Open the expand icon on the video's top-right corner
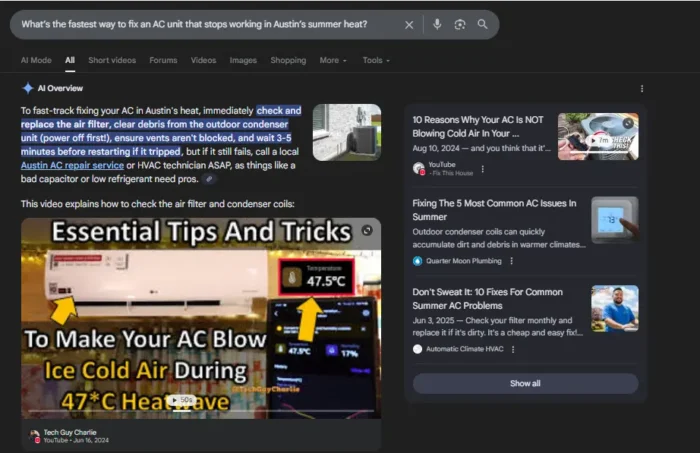Screen dimensions: 700x453 point(367,230)
